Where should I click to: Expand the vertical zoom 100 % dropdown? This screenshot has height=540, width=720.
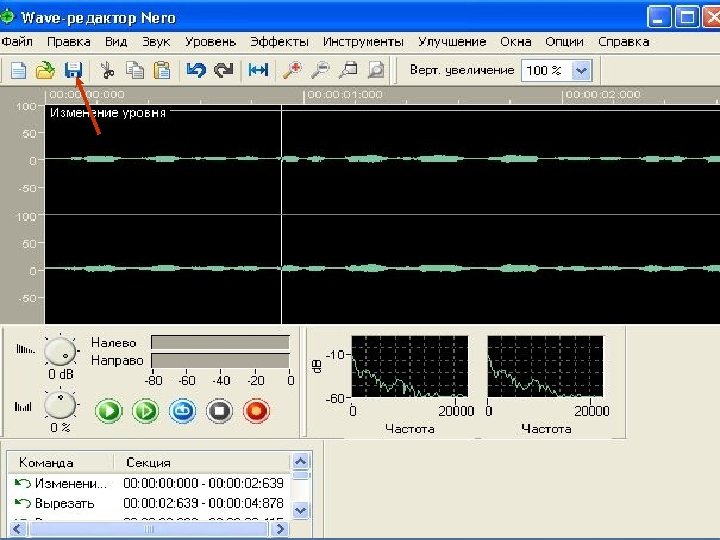581,71
